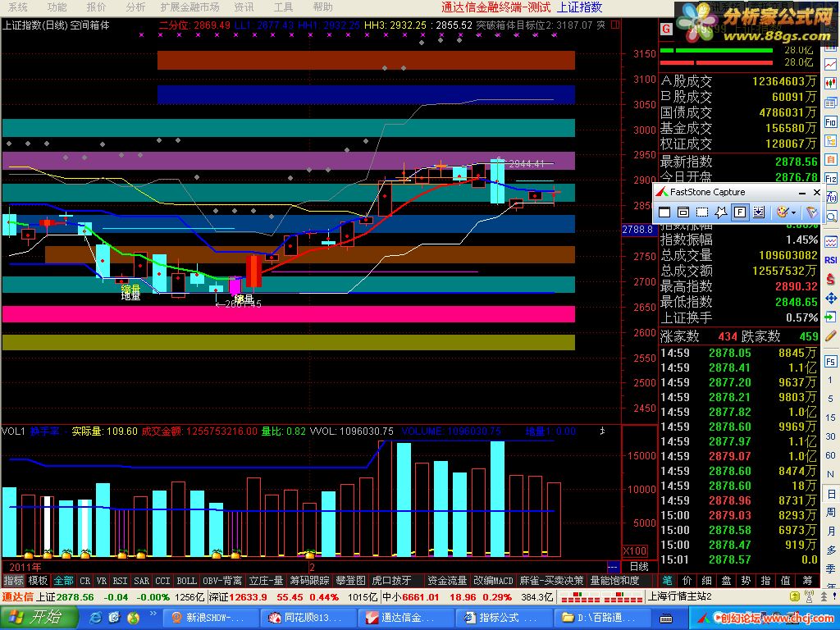This screenshot has width=840, height=630.
Task: Click FastStone capture freehand region icon
Action: 720,212
